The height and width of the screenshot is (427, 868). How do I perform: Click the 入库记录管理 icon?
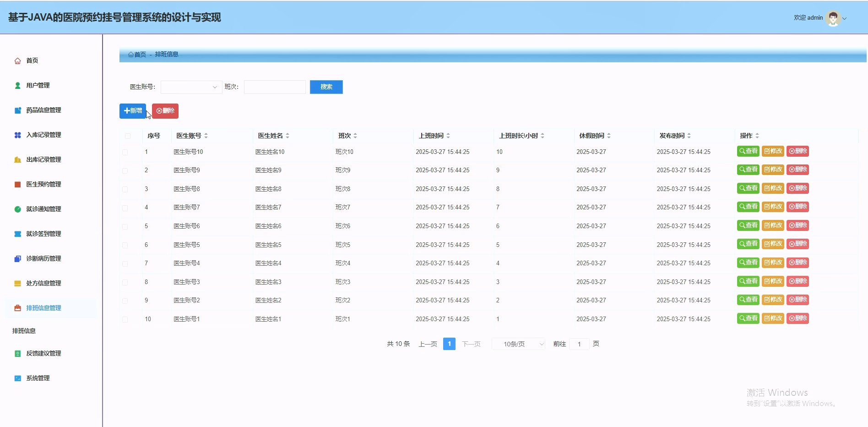(17, 135)
